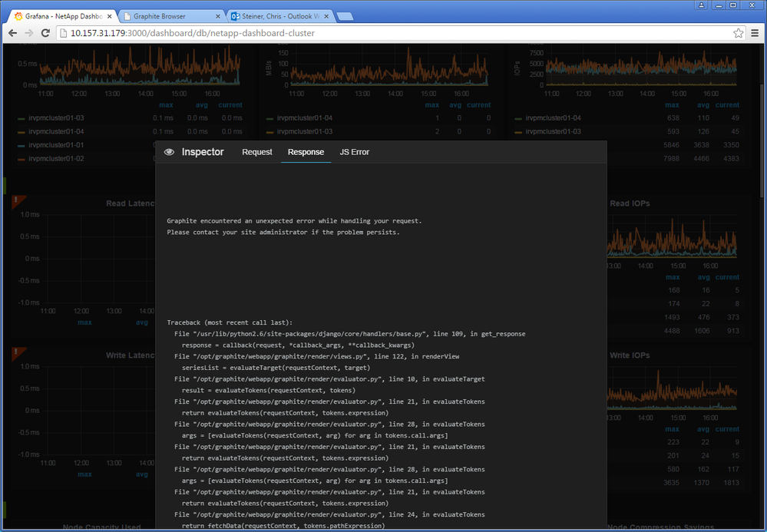
Task: Sort MB/s legend by max column
Action: [432, 105]
